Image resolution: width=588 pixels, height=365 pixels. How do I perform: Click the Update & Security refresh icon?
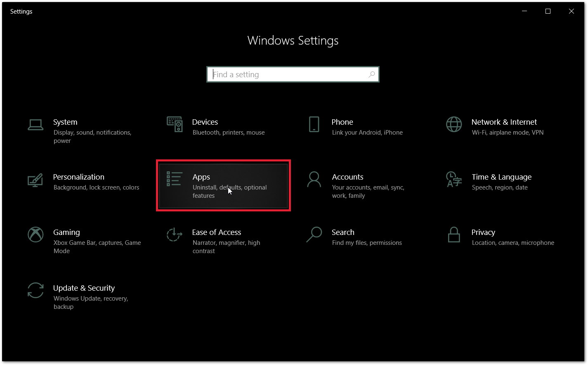click(x=35, y=290)
